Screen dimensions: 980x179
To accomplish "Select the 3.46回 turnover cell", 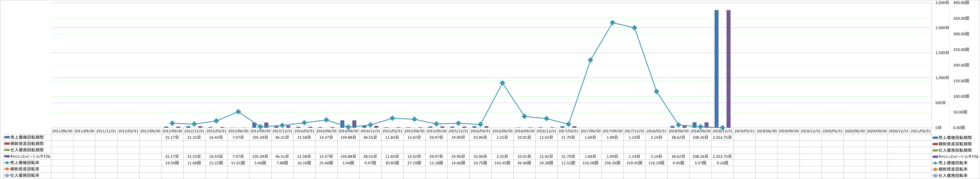I will click(x=260, y=163).
